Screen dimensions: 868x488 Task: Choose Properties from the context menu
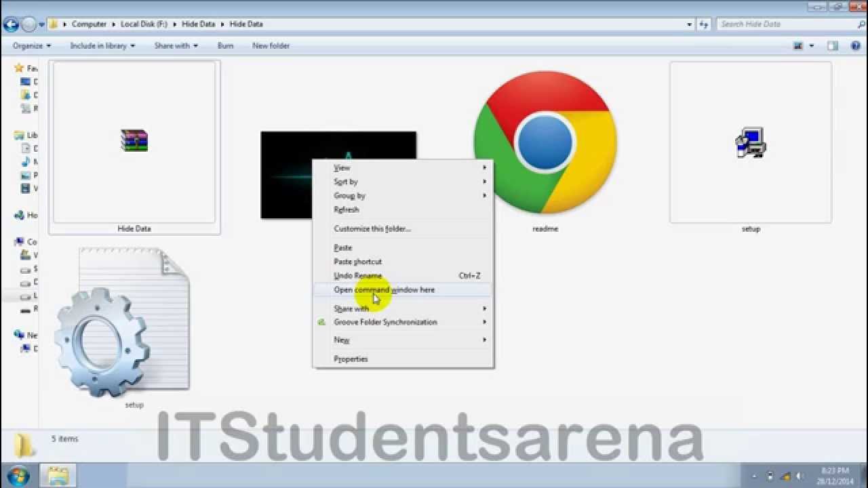click(403, 359)
